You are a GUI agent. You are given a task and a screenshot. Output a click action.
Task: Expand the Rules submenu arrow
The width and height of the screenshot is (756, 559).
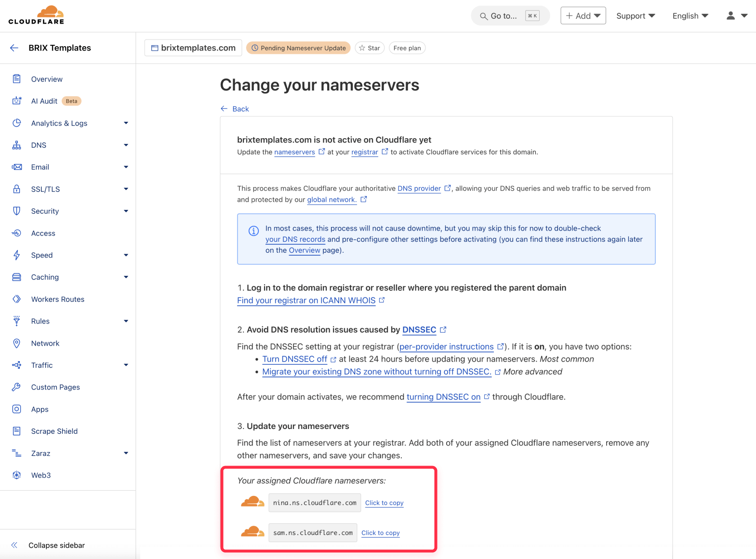[x=126, y=321]
